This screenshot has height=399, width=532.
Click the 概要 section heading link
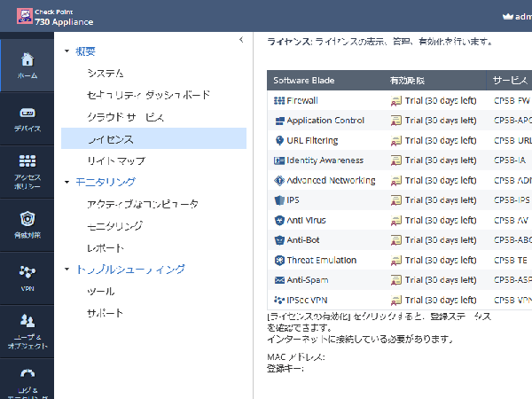tap(85, 51)
